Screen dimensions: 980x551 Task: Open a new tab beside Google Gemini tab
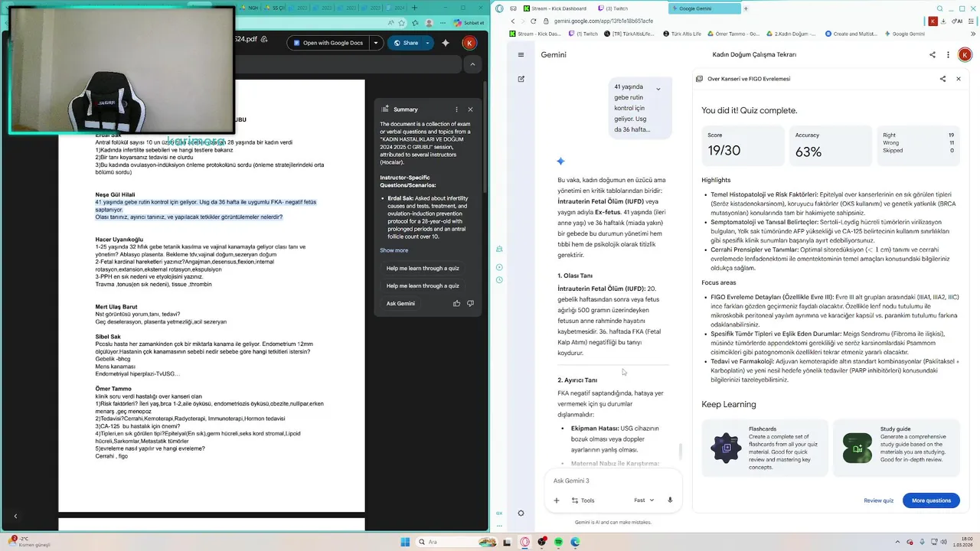(x=746, y=8)
